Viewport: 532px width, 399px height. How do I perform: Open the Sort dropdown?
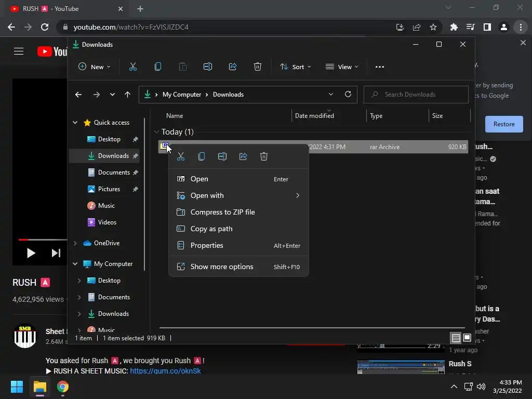pyautogui.click(x=295, y=67)
